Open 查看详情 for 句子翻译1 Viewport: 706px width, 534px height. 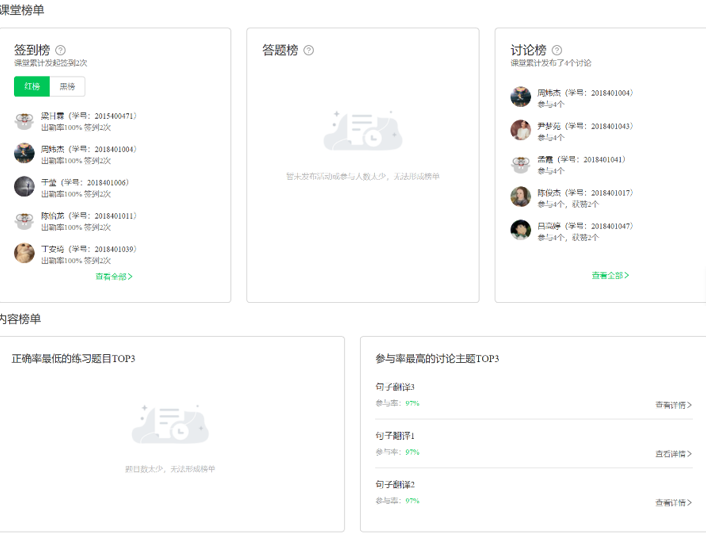[x=673, y=454]
